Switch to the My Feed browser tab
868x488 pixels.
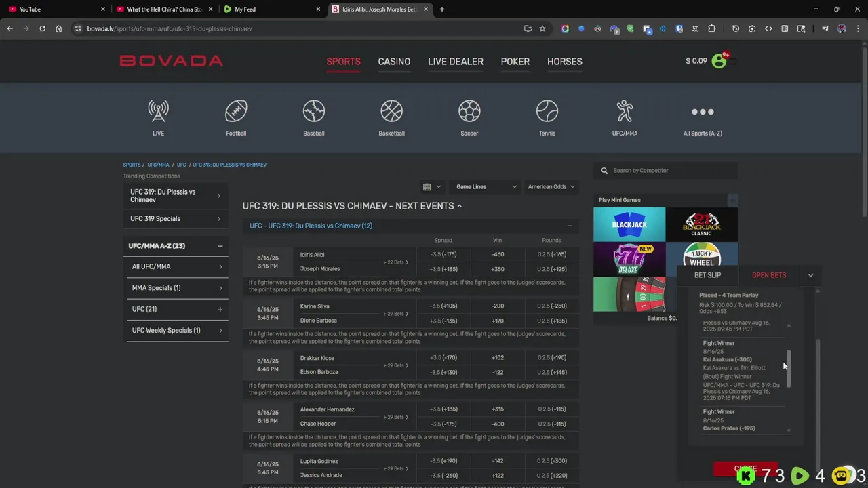(x=271, y=9)
